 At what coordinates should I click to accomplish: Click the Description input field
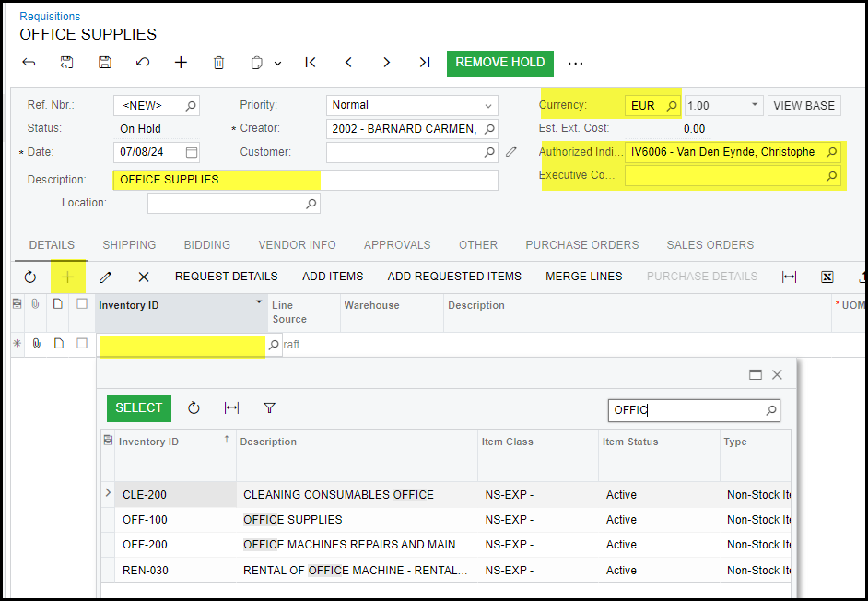coord(304,180)
